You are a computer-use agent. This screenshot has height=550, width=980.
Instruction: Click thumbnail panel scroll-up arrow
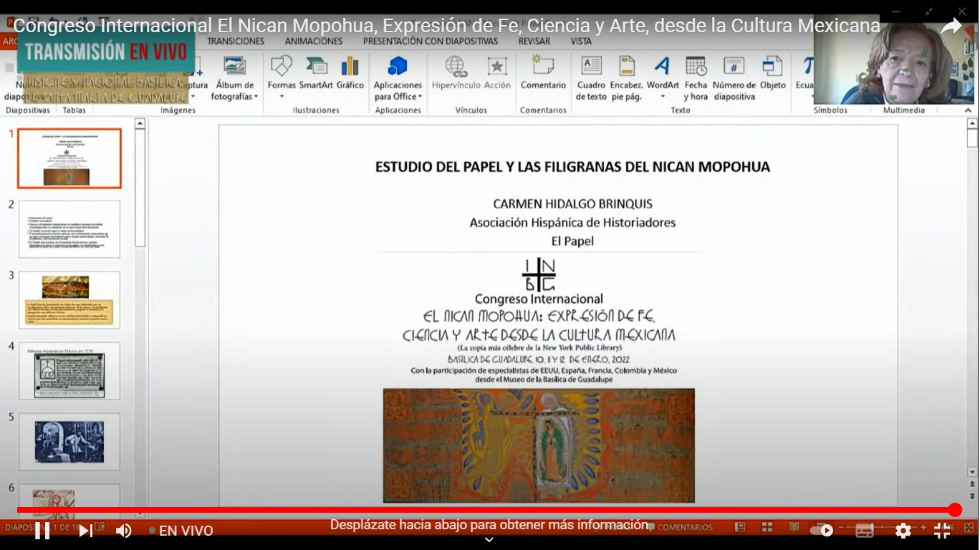[140, 123]
